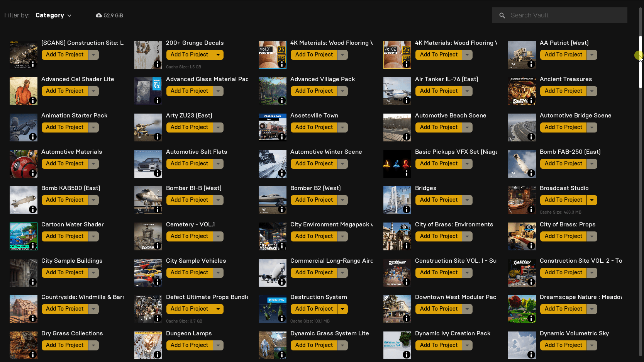Viewport: 644px width, 362px height.
Task: Click info icon on Advanced Cel Shader Lite thumbnail
Action: (x=33, y=100)
